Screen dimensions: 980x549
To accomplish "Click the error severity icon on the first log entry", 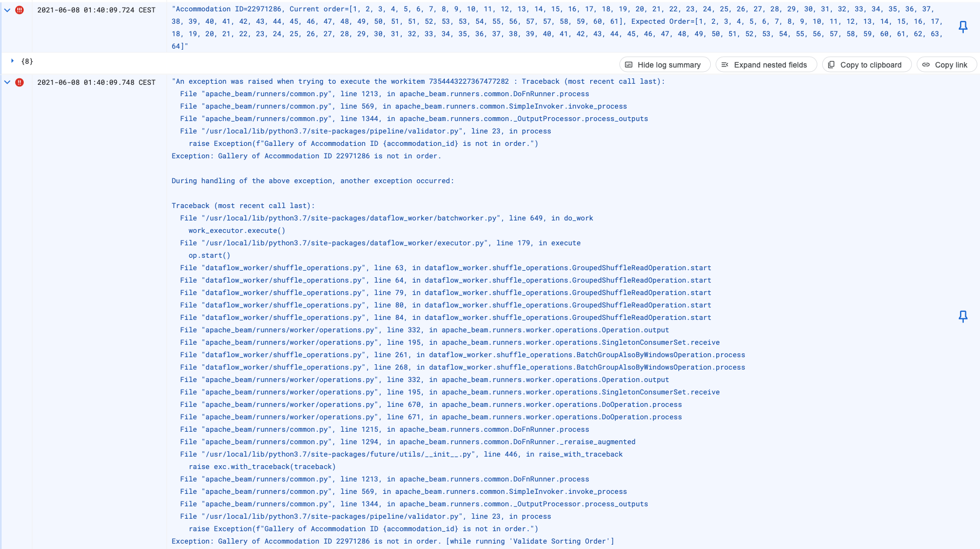I will point(20,9).
